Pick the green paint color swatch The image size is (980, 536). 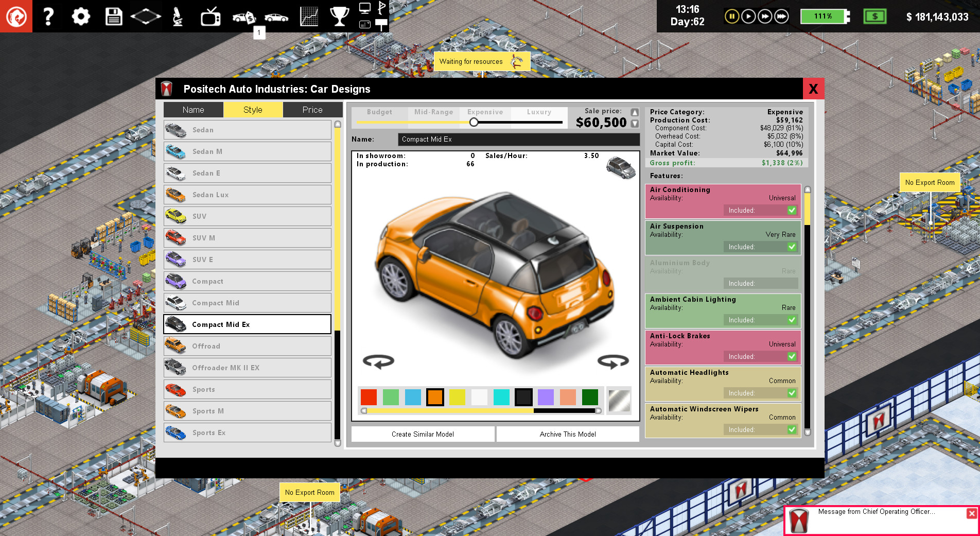coord(391,397)
